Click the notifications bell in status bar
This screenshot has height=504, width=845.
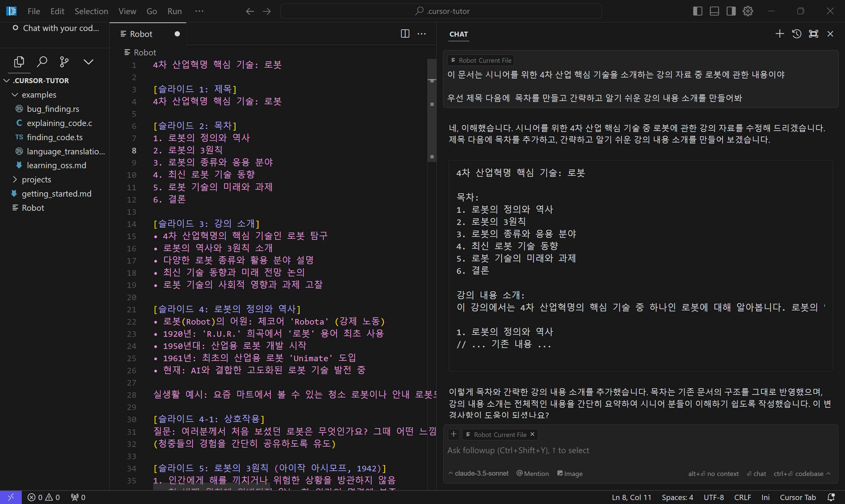pos(831,497)
